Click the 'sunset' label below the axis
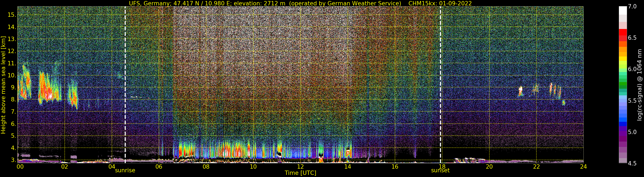 coord(440,171)
